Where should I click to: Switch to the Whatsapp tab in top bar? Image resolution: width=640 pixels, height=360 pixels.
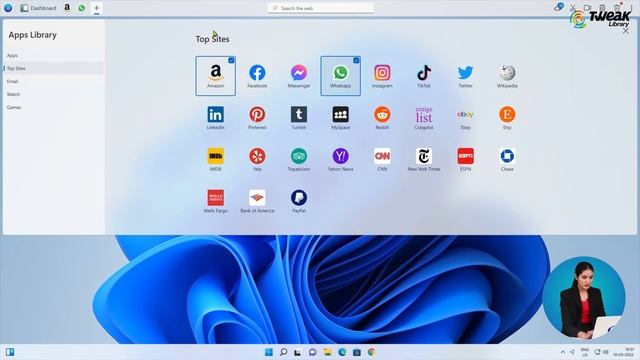pos(82,8)
